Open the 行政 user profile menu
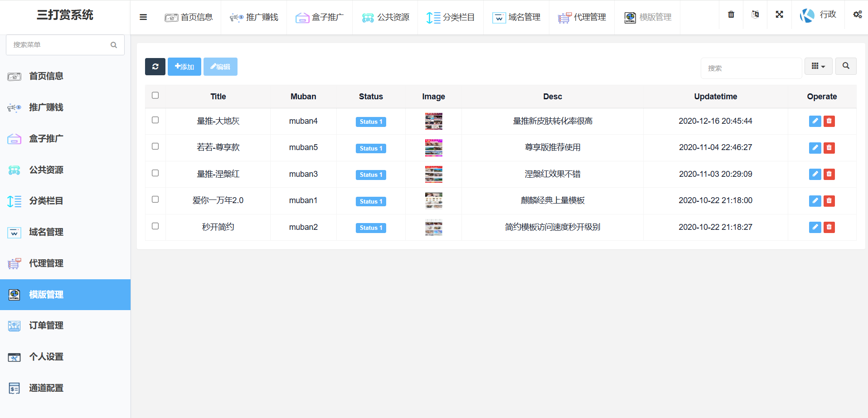The height and width of the screenshot is (418, 868). coord(818,15)
